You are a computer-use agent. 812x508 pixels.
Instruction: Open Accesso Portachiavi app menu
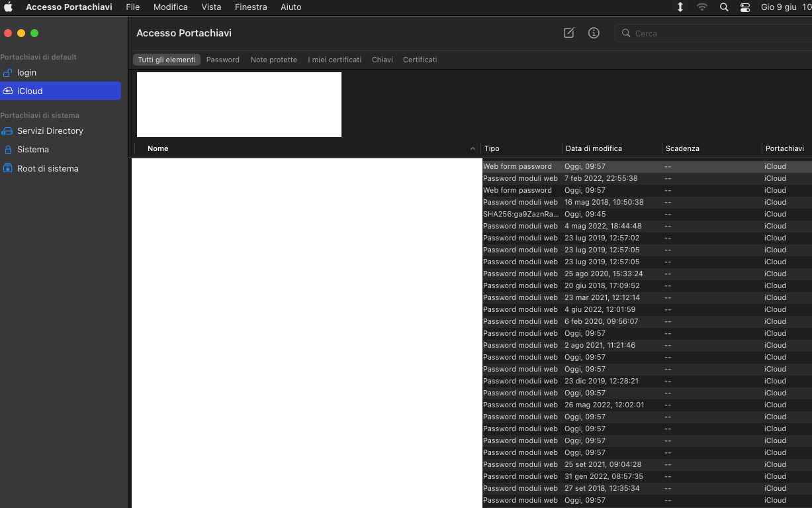pyautogui.click(x=69, y=7)
